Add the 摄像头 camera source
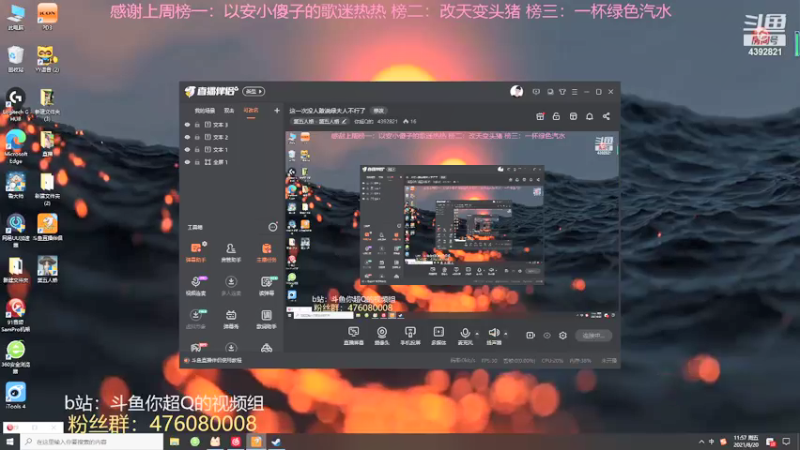The width and height of the screenshot is (800, 450). (382, 336)
